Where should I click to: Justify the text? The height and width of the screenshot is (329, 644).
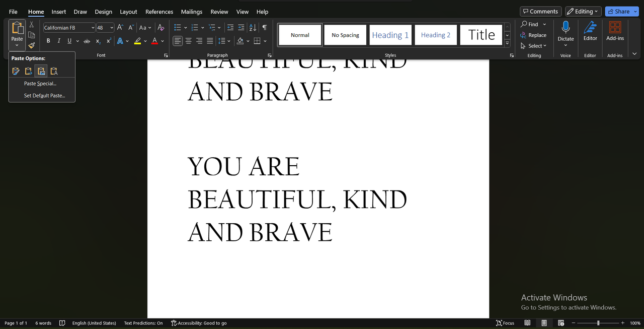(x=210, y=41)
